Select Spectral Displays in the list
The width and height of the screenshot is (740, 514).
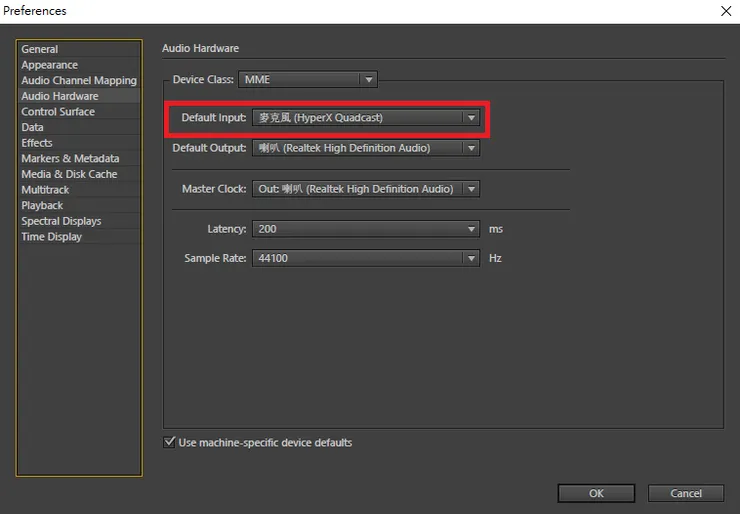coord(61,221)
